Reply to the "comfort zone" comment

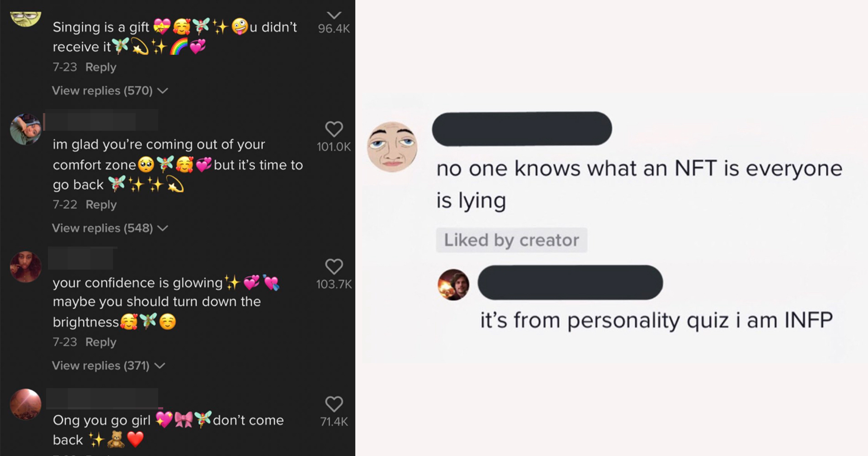(101, 204)
